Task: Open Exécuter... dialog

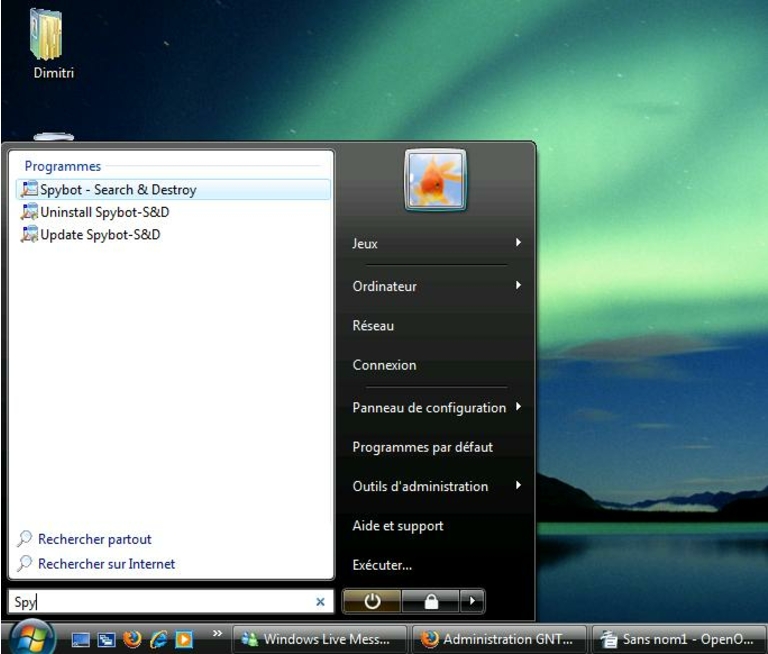Action: (x=382, y=565)
